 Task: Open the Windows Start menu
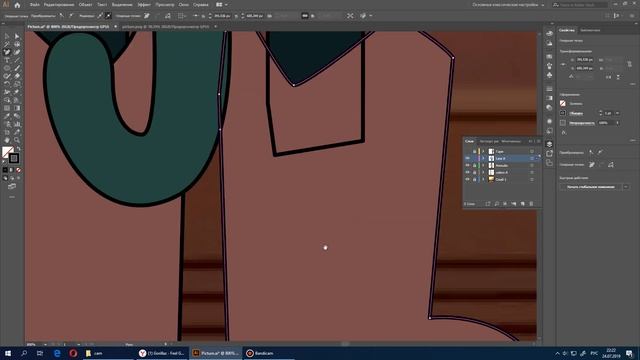tap(8, 353)
